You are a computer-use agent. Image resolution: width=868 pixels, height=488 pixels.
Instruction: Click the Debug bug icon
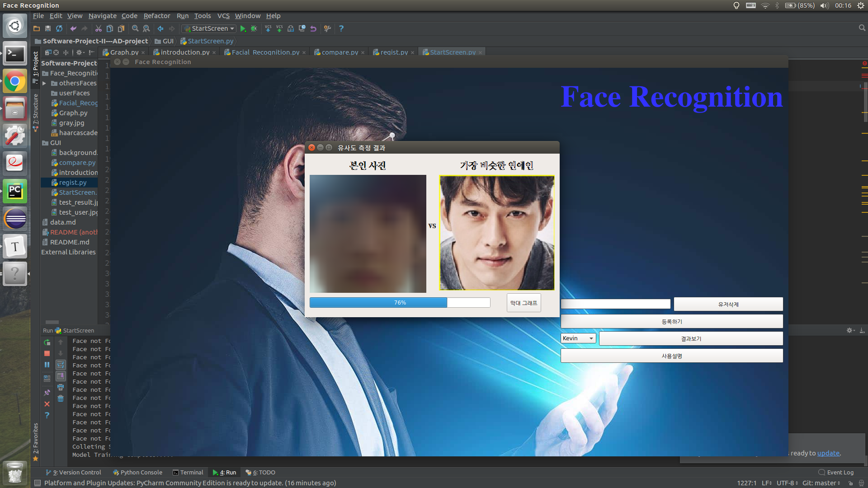point(254,28)
